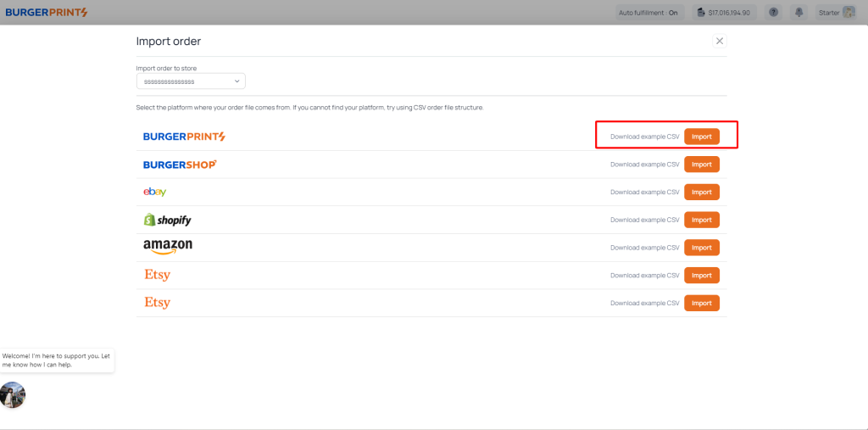The height and width of the screenshot is (430, 868).
Task: Click the BurgerPrints logo in the header
Action: 47,13
